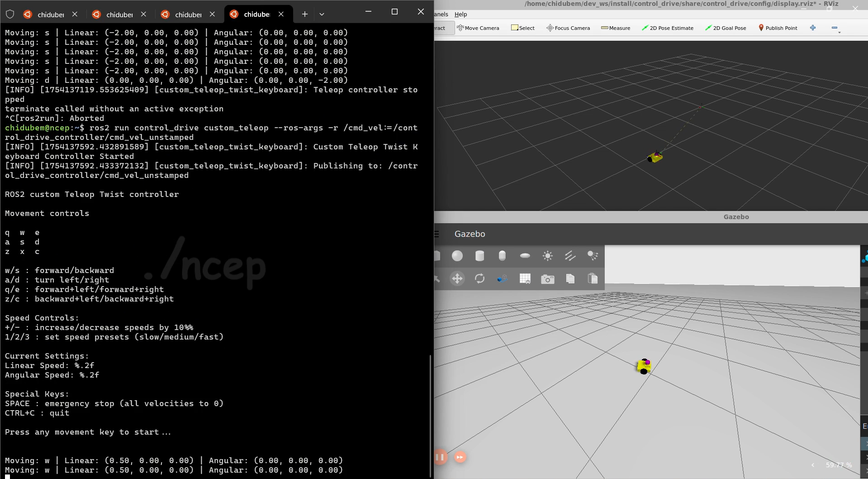Click the chidubem@ncep prompt text
Image resolution: width=868 pixels, height=479 pixels.
[x=37, y=128]
